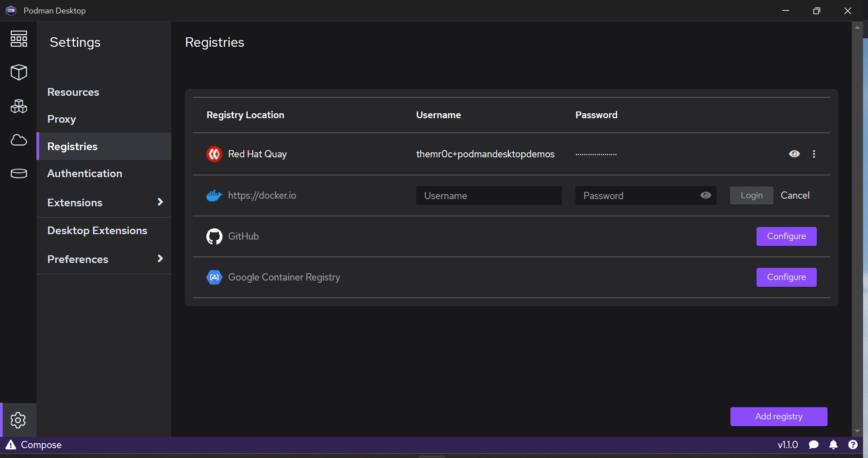
Task: Open the notifications bell icon
Action: point(833,445)
